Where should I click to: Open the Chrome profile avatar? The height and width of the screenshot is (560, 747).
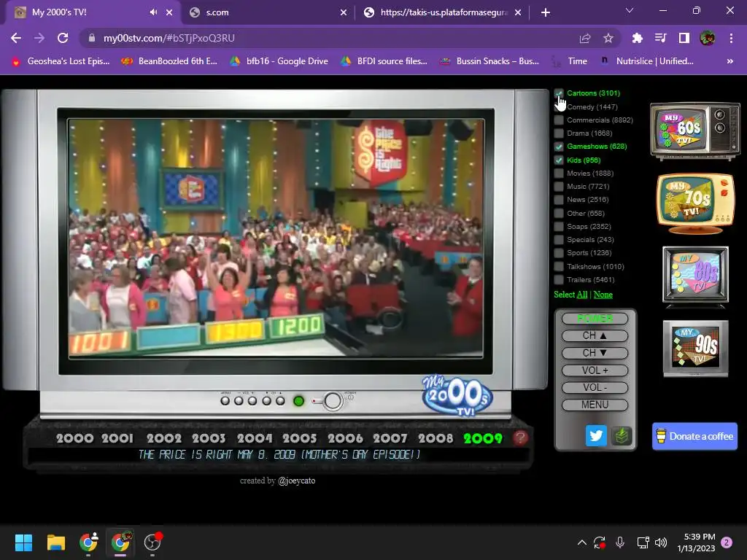pyautogui.click(x=708, y=38)
